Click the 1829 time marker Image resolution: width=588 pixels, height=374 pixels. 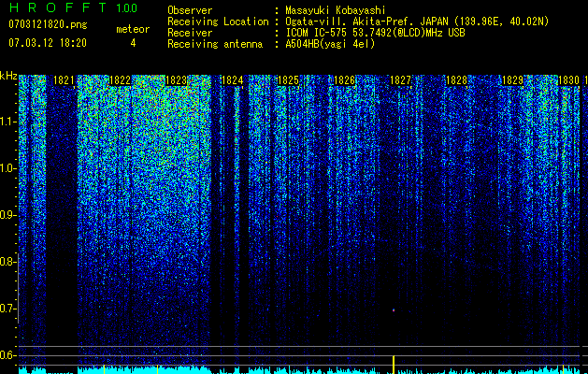tap(512, 80)
